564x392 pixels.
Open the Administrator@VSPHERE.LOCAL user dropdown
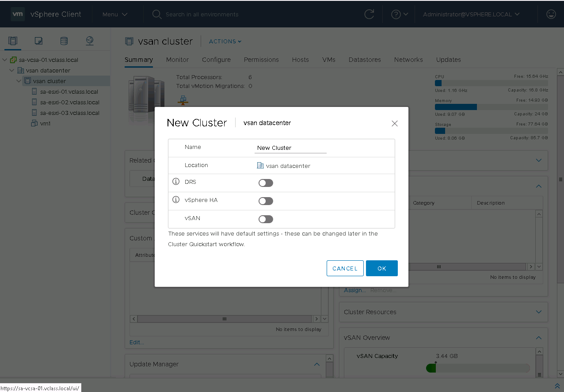point(471,14)
